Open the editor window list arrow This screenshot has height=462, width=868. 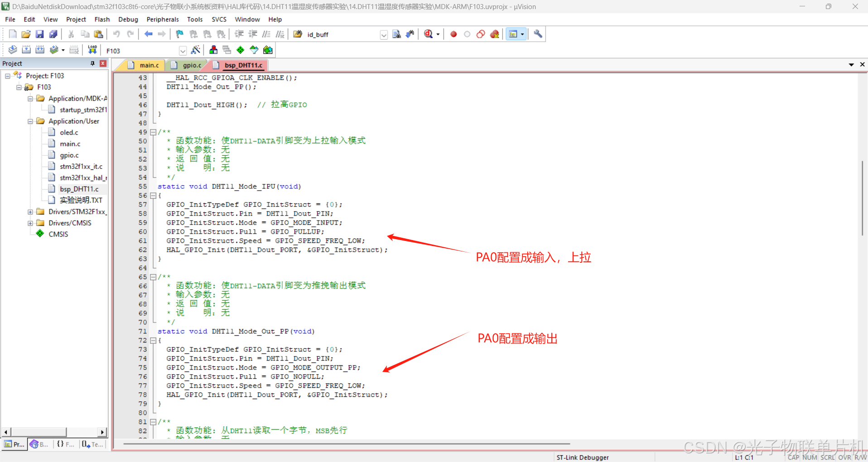[x=851, y=65]
